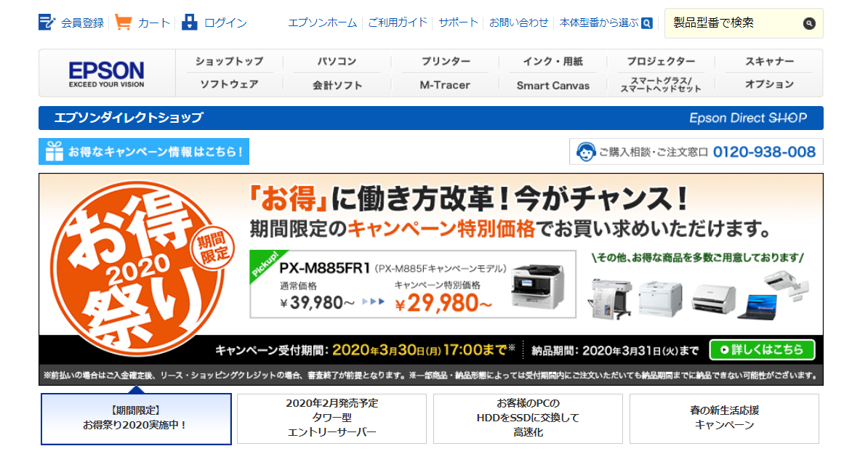868x454 pixels.
Task: Click the regular price ¥39,980~
Action: (x=317, y=303)
